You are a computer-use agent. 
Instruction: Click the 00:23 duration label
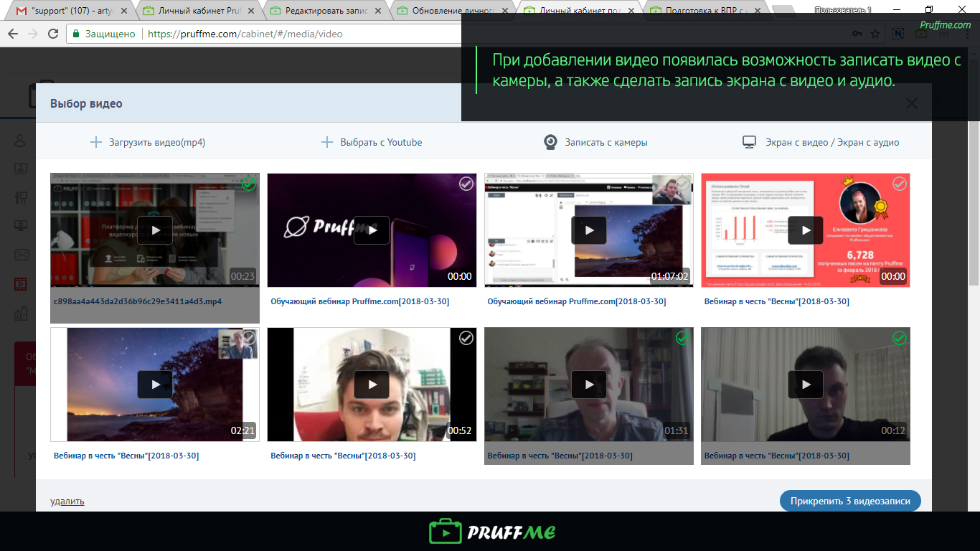click(242, 276)
